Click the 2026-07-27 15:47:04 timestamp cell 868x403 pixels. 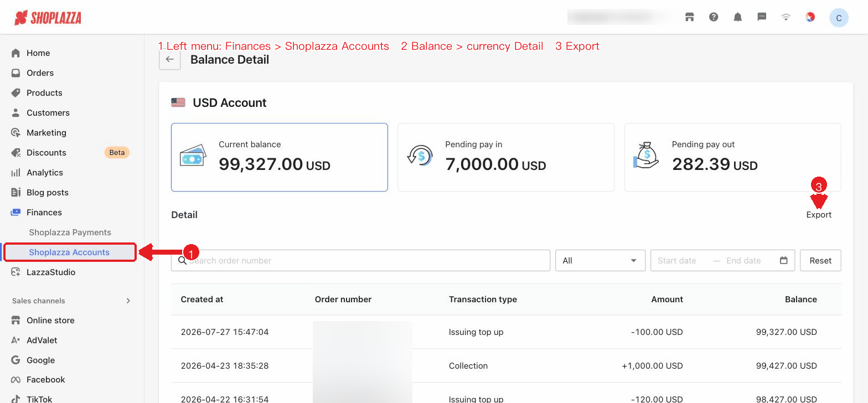click(x=225, y=332)
